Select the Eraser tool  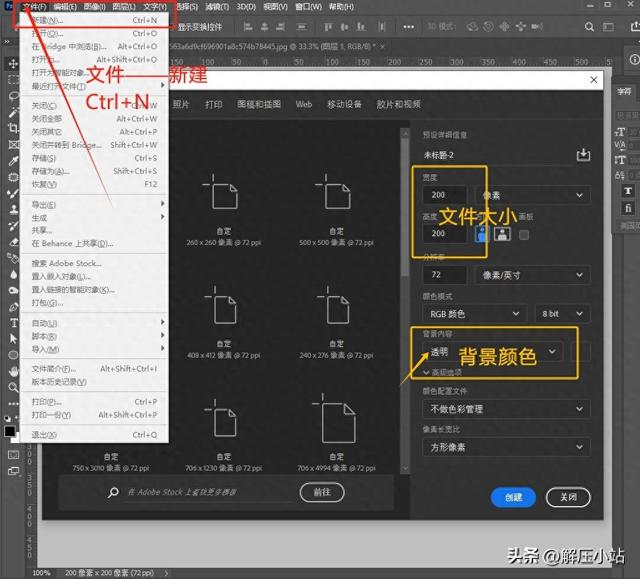click(13, 242)
